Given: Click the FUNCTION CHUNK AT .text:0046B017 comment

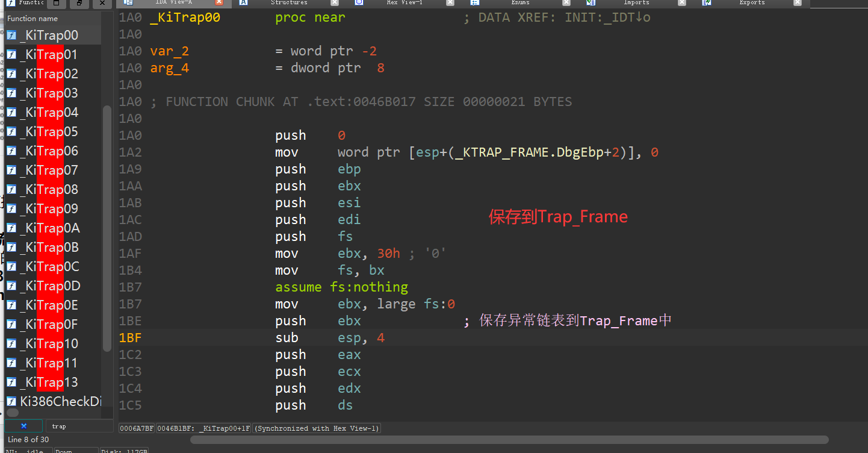Looking at the screenshot, I should point(361,102).
